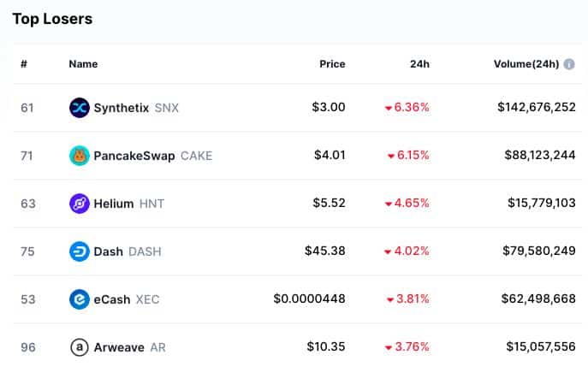This screenshot has height=367, width=588.
Task: Click eCash 24h change of 3.81%
Action: (x=407, y=299)
